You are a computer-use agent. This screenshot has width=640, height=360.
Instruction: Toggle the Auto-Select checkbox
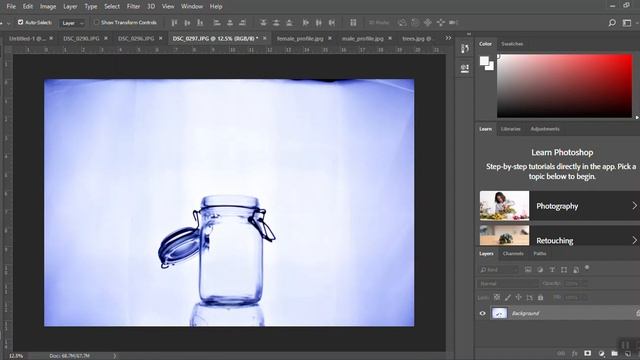[20, 22]
